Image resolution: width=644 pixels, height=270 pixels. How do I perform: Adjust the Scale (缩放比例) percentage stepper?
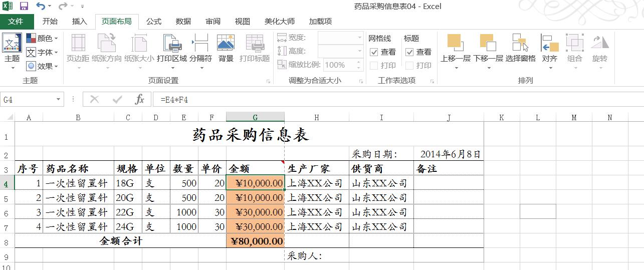click(359, 65)
